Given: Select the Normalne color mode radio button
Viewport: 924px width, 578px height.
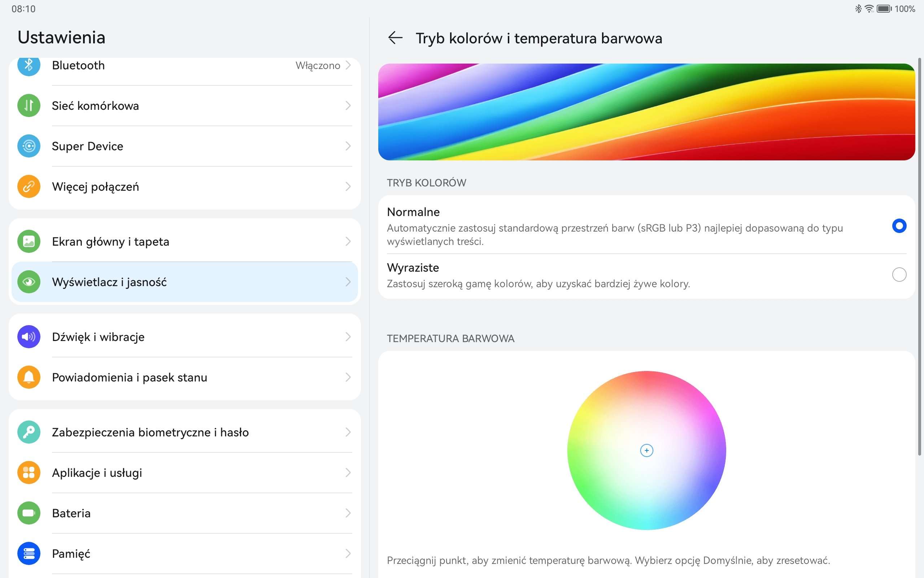Looking at the screenshot, I should pyautogui.click(x=899, y=226).
